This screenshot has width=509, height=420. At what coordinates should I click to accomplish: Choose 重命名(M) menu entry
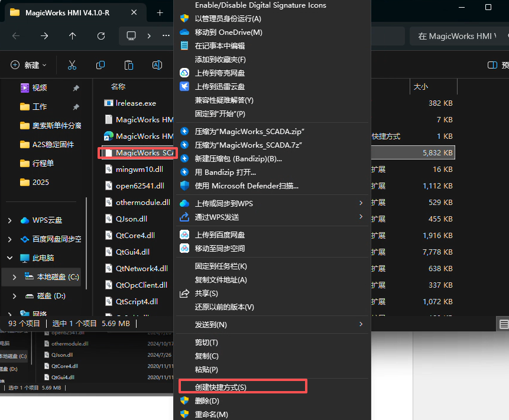point(272,414)
